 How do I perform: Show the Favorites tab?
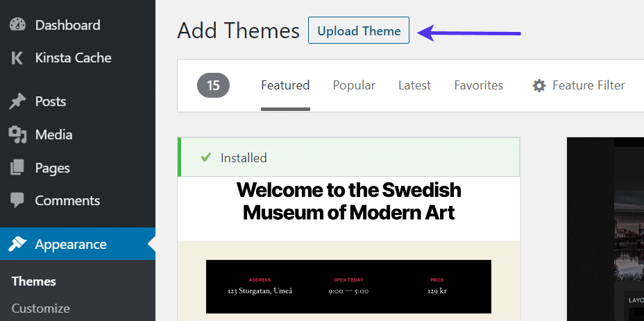(479, 85)
